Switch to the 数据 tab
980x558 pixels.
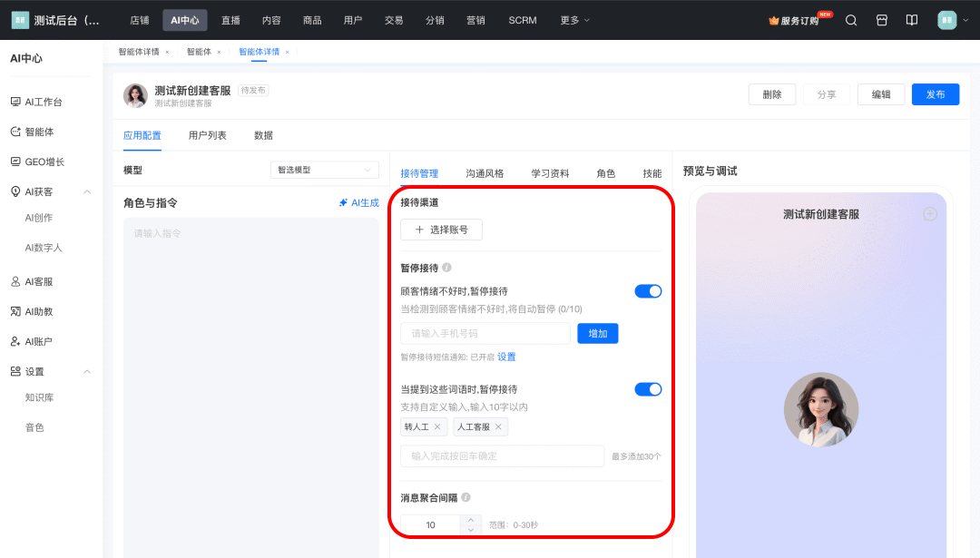point(263,135)
